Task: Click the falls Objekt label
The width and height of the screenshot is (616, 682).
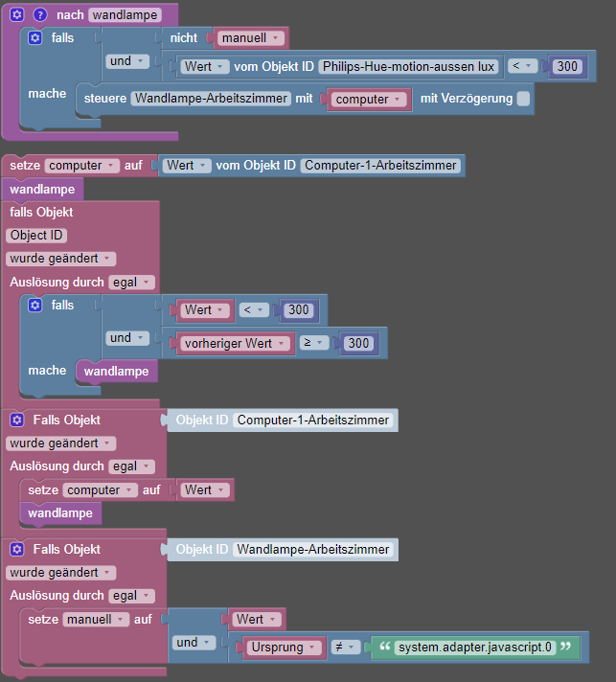Action: tap(41, 213)
